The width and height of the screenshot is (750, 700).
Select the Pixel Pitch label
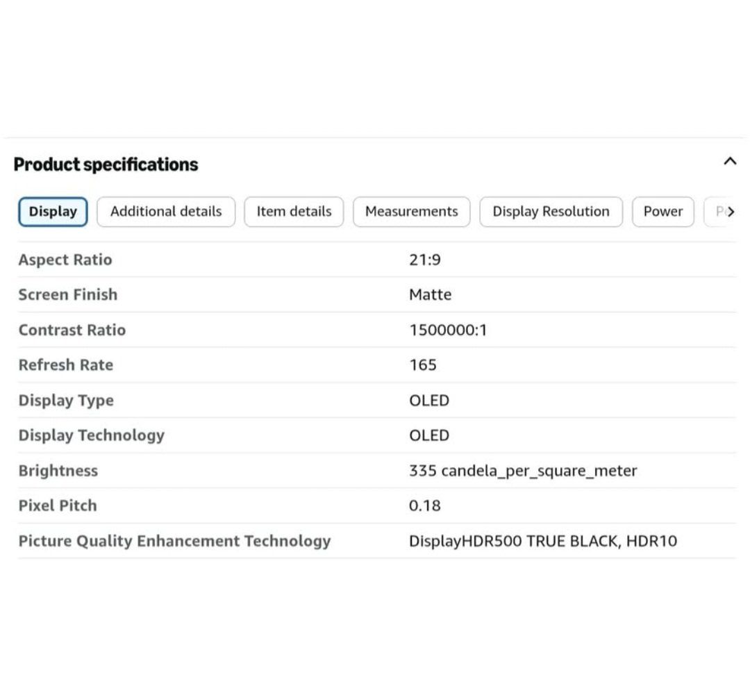click(58, 506)
